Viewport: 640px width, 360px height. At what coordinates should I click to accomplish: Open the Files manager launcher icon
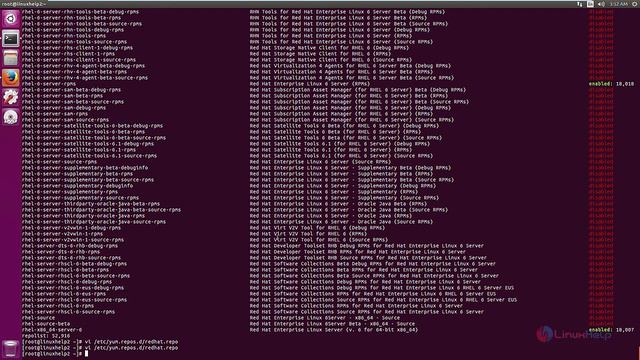(x=11, y=58)
